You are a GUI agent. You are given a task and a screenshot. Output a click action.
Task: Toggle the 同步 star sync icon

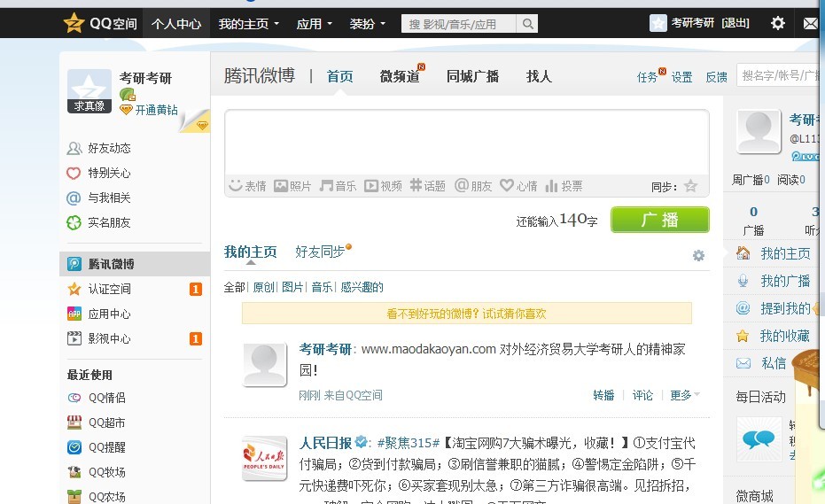(690, 186)
